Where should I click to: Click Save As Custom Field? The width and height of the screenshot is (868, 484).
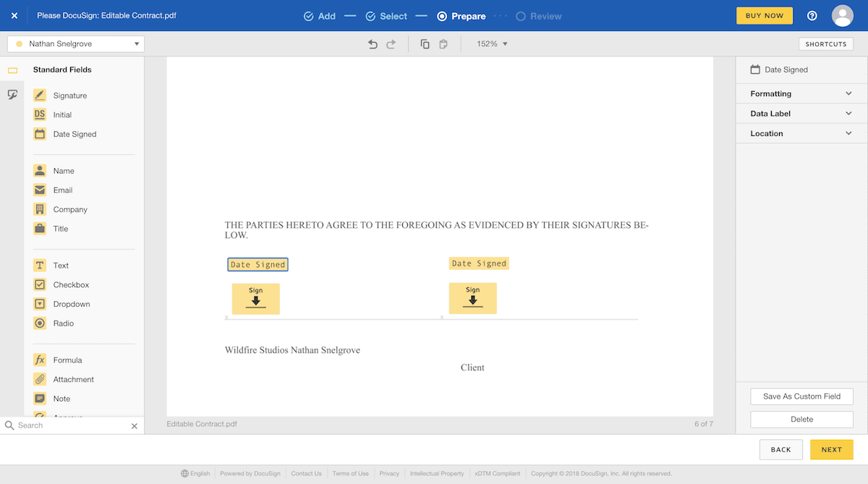(x=801, y=396)
